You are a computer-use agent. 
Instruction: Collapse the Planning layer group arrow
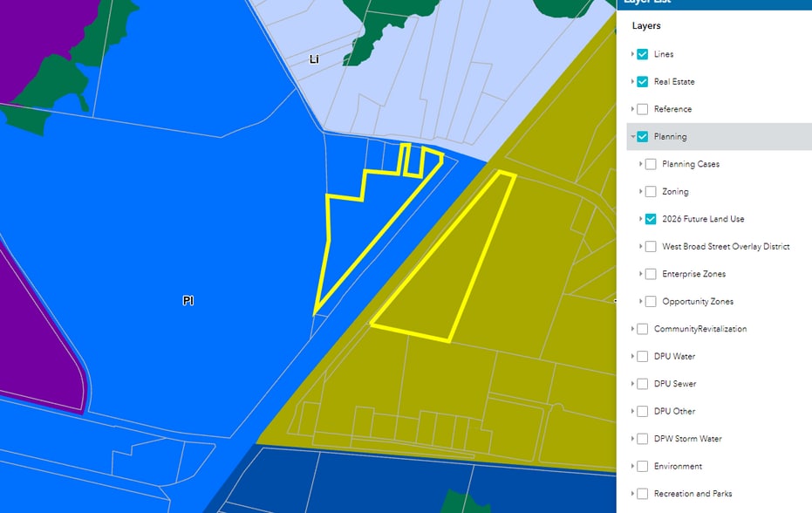coord(632,137)
